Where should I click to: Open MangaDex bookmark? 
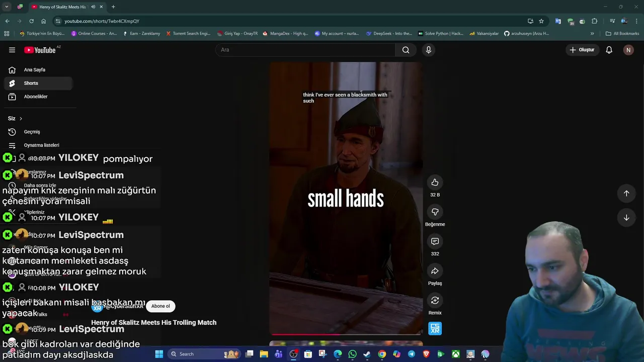coord(285,34)
